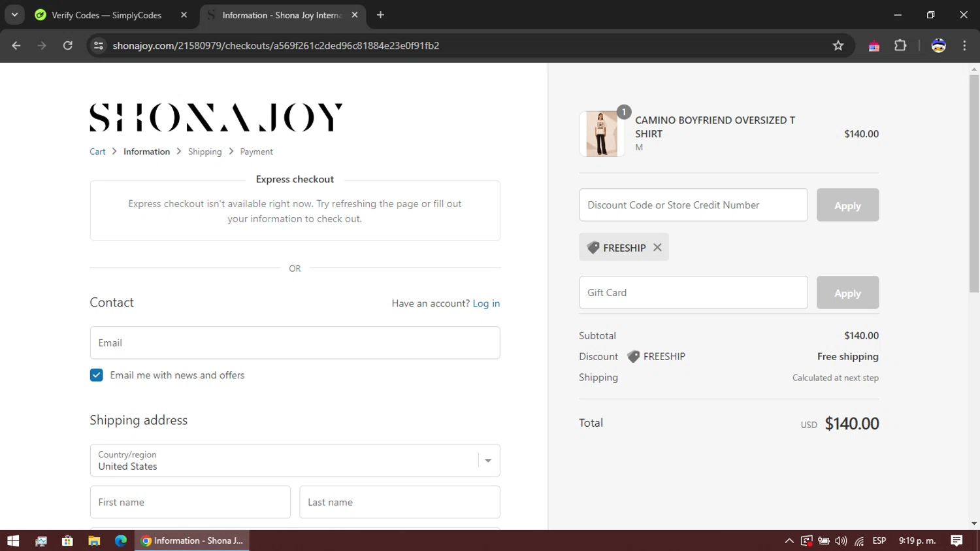Click the 'USD' currency label
Screen dimensions: 980x551
tap(809, 425)
